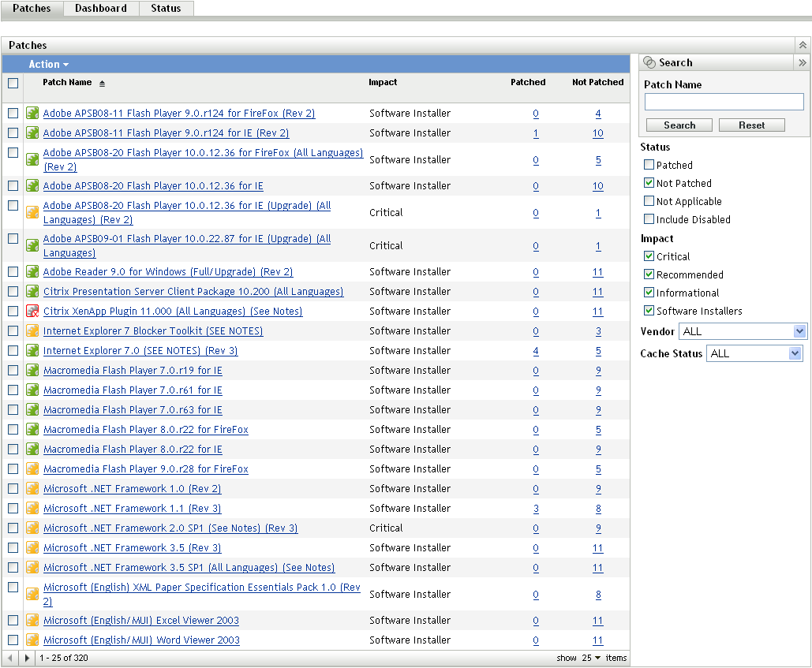This screenshot has width=812, height=668.
Task: Sort by Patched column header
Action: point(528,82)
